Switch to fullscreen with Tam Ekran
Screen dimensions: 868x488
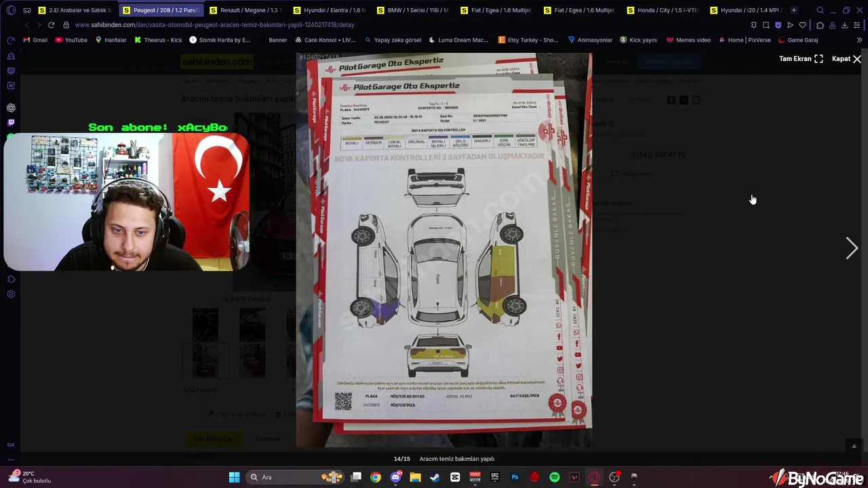point(801,59)
